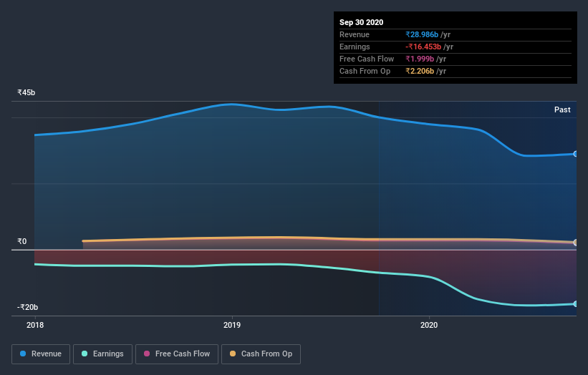The width and height of the screenshot is (588, 375).
Task: Toggle the Earnings series legend button
Action: click(102, 354)
